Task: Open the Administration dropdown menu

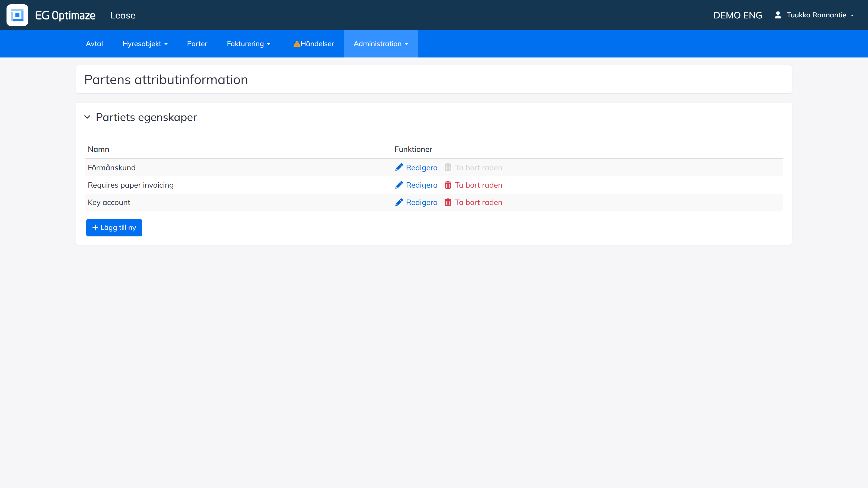Action: pos(381,44)
